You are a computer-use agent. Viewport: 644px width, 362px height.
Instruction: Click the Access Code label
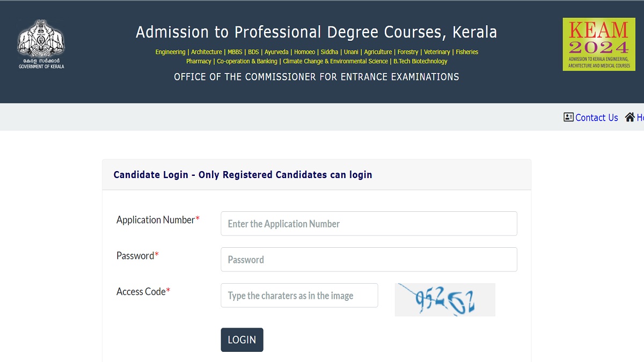click(x=141, y=292)
